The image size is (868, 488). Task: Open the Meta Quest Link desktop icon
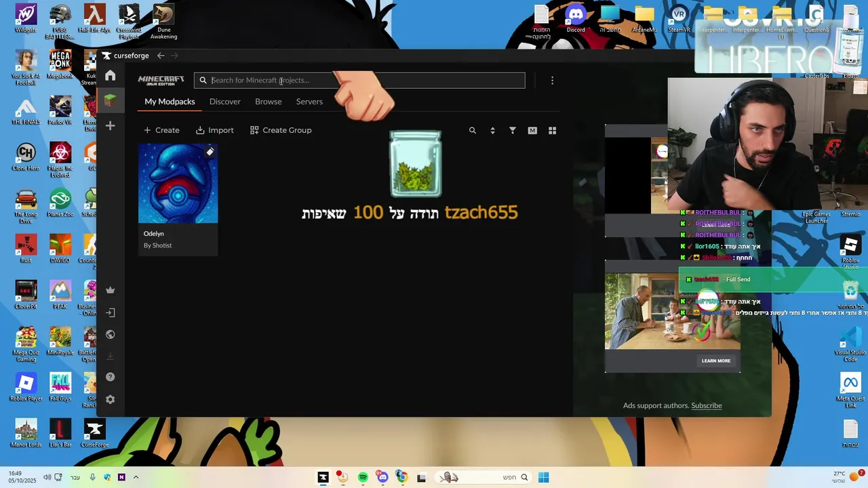click(850, 390)
